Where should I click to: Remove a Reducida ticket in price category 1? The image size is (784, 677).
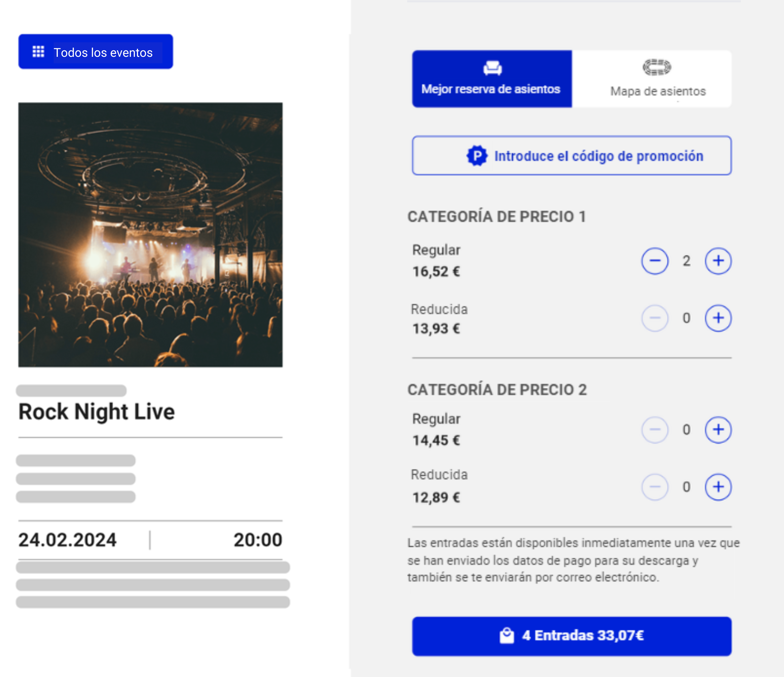[655, 318]
